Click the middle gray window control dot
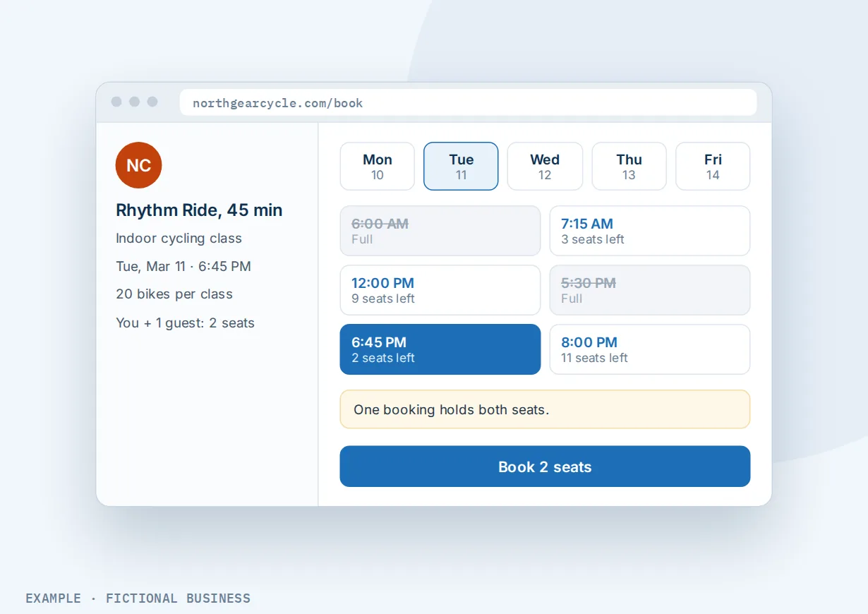The height and width of the screenshot is (614, 868). coord(134,102)
